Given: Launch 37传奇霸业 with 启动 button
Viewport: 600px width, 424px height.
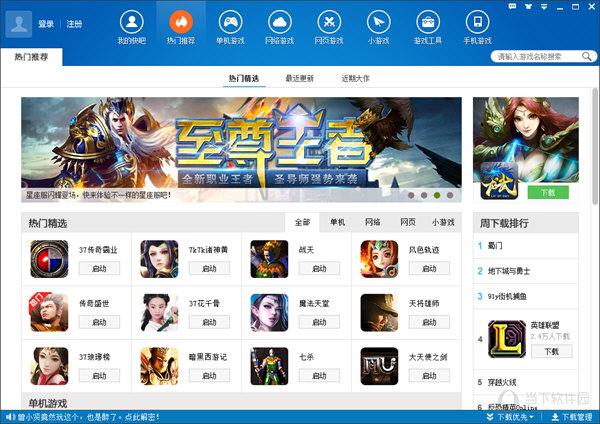Looking at the screenshot, I should pyautogui.click(x=99, y=268).
